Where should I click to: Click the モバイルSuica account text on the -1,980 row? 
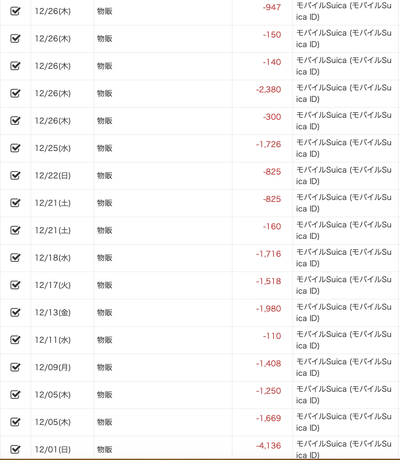pos(344,312)
